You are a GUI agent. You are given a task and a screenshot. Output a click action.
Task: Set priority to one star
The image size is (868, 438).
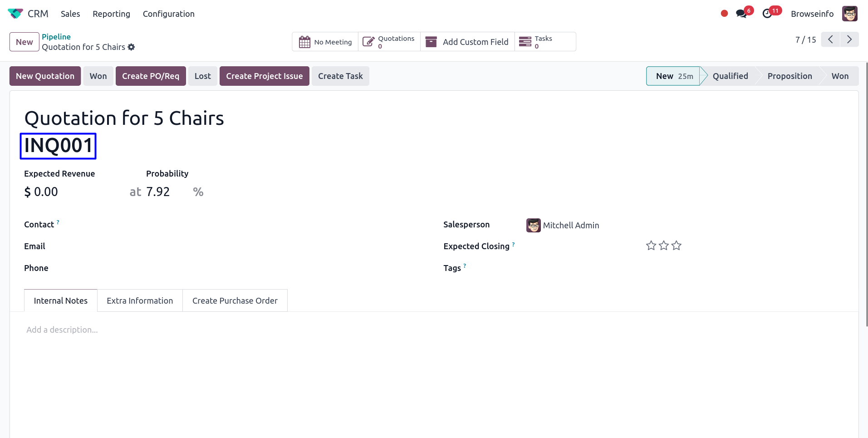[x=651, y=246]
